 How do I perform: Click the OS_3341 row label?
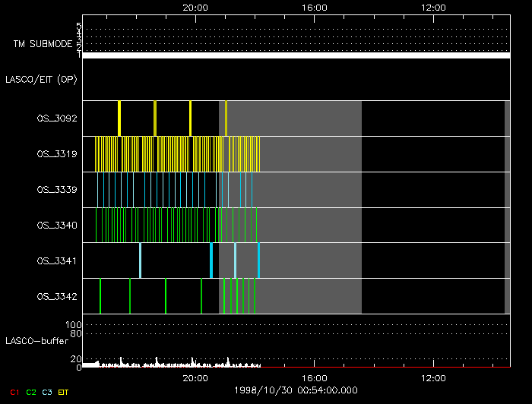point(57,261)
